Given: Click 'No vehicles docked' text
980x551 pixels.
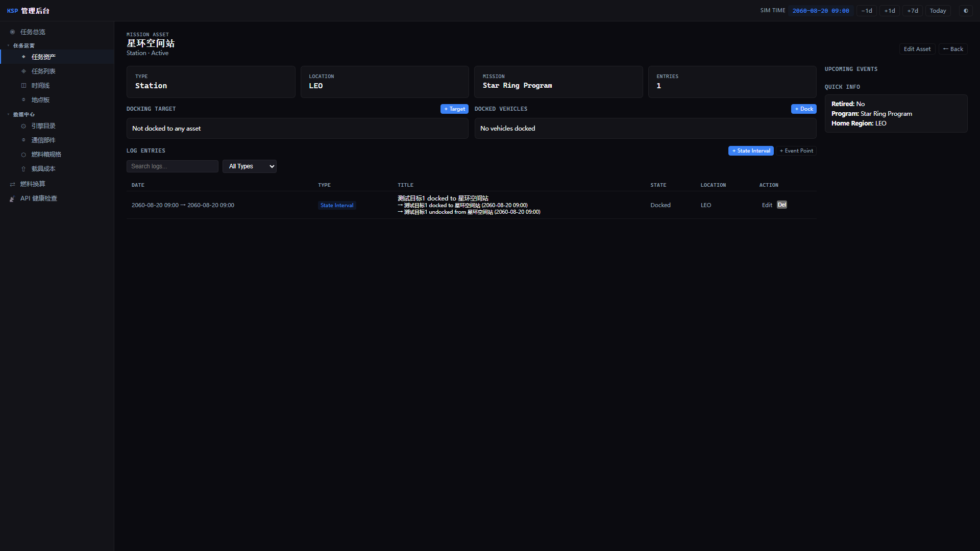Looking at the screenshot, I should (x=508, y=129).
